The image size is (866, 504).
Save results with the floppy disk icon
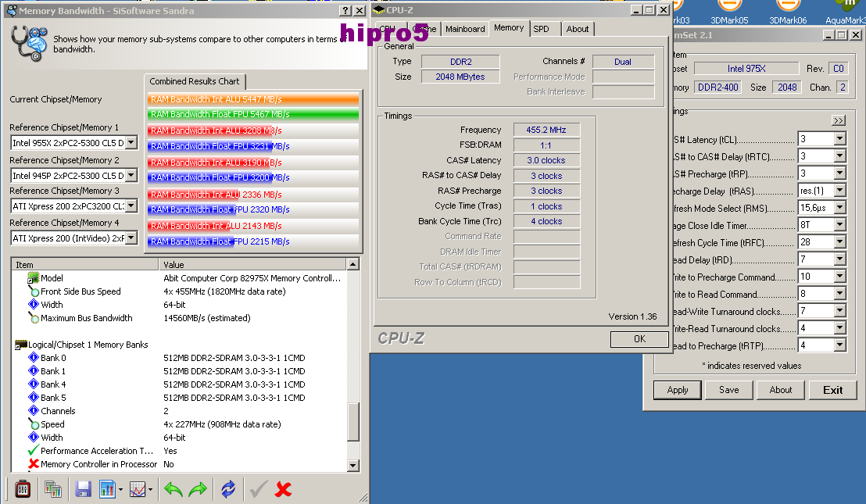83,489
